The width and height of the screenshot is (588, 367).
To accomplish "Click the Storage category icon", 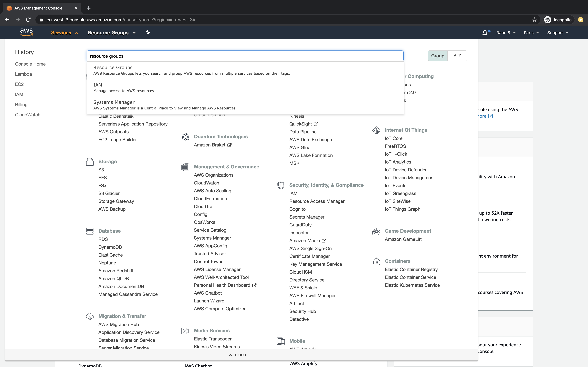I will (90, 162).
